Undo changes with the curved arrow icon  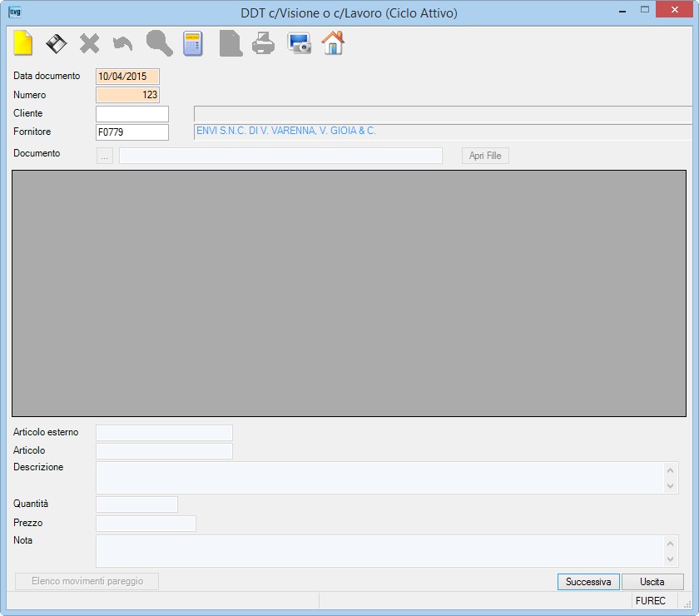(x=122, y=44)
